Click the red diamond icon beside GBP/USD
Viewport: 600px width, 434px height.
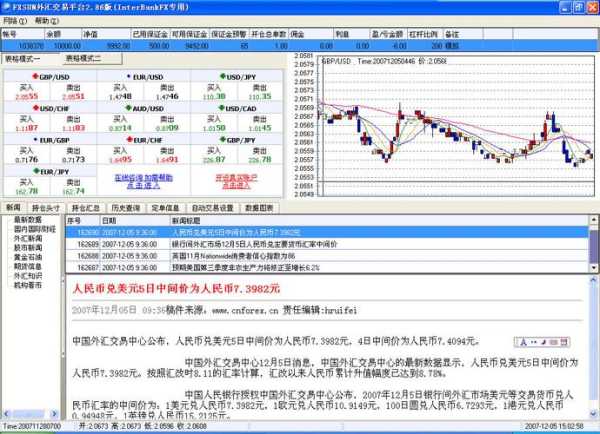pyautogui.click(x=36, y=76)
